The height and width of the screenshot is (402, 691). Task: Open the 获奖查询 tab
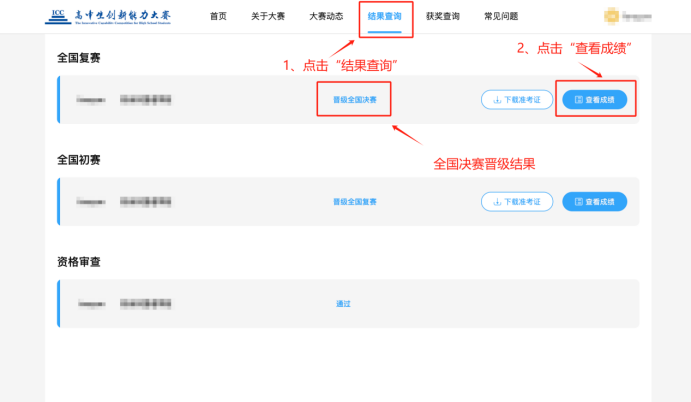[443, 17]
